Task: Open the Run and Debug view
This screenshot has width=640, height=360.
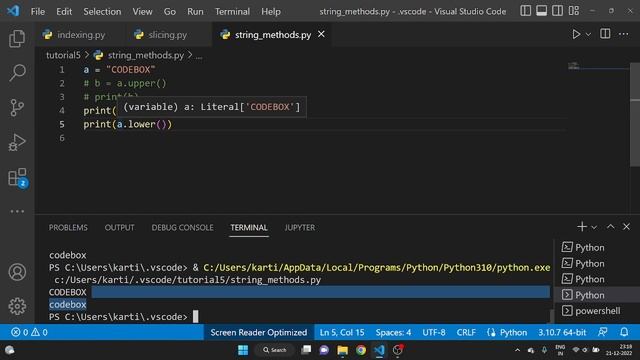Action: (17, 143)
